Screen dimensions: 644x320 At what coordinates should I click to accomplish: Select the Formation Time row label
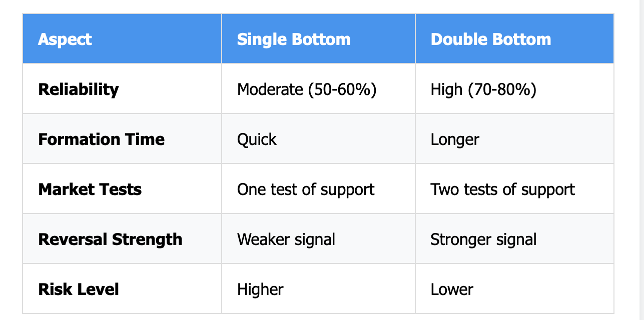[102, 139]
